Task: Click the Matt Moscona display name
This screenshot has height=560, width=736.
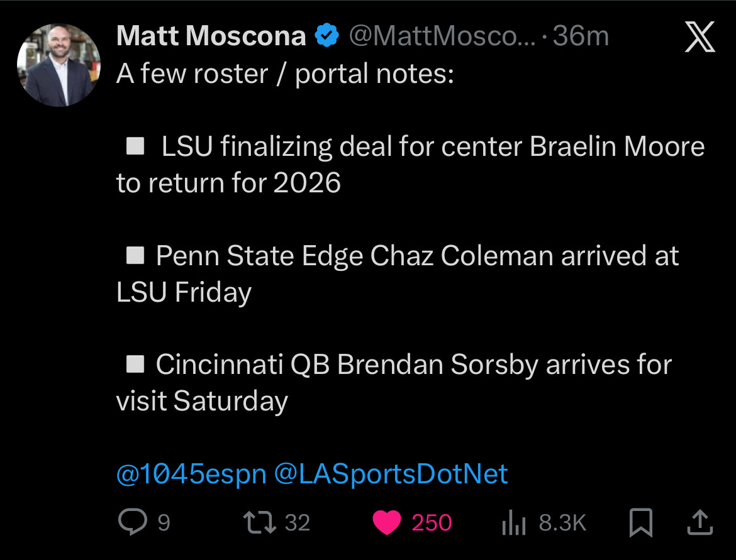Action: (211, 36)
